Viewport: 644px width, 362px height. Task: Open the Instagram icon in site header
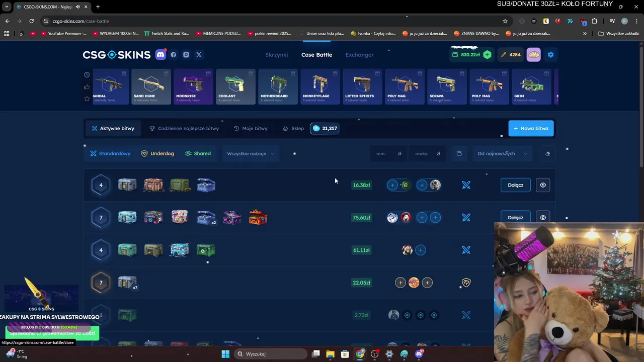(x=186, y=55)
